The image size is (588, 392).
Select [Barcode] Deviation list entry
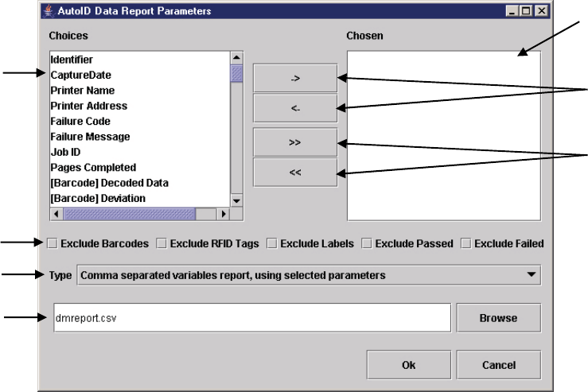tap(139, 198)
